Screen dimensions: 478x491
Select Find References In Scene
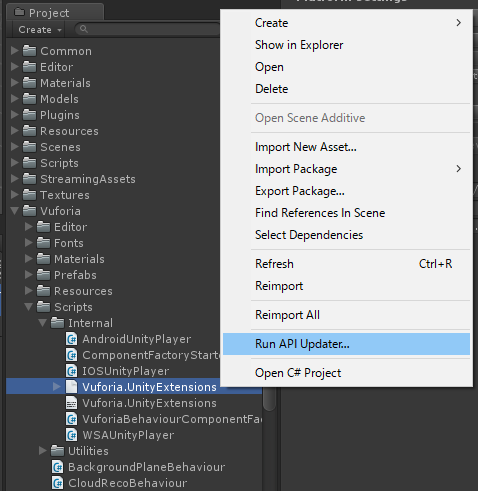pyautogui.click(x=346, y=213)
